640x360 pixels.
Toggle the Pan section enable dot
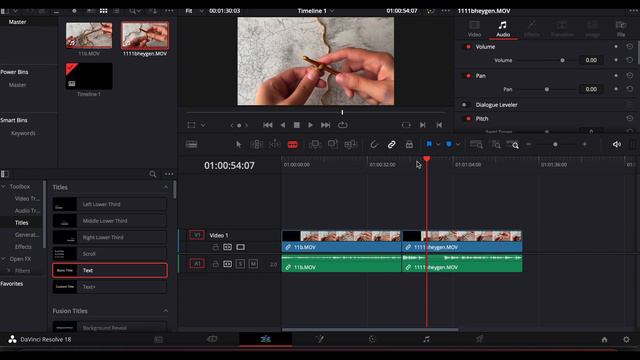[x=468, y=76]
